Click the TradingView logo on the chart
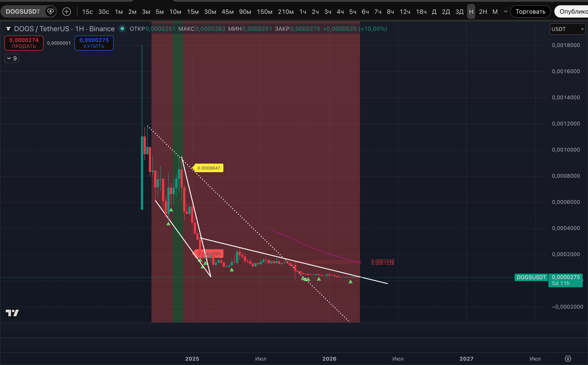Image resolution: width=588 pixels, height=365 pixels. (12, 313)
